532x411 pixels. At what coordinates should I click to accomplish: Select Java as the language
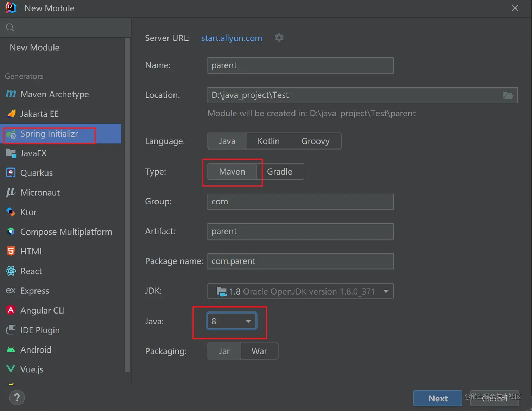[x=227, y=141]
